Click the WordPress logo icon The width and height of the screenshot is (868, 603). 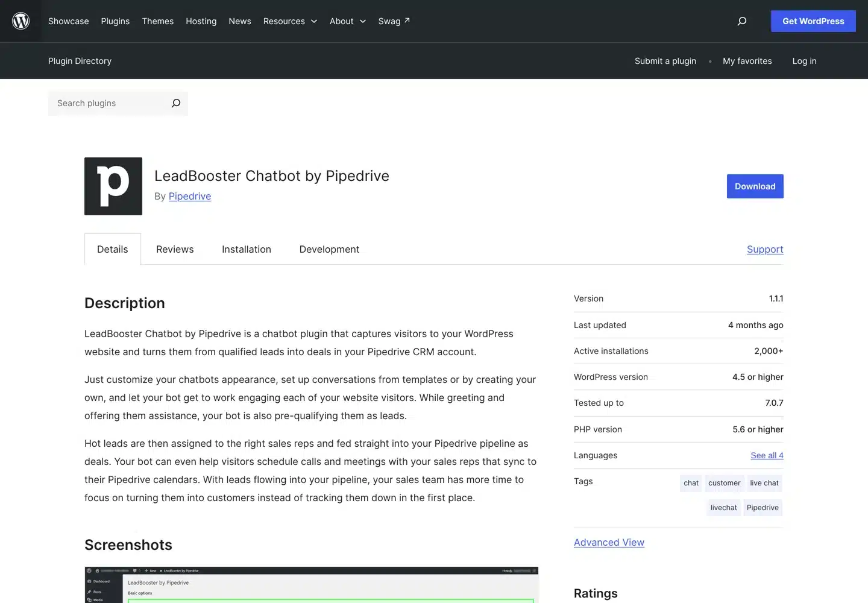(x=21, y=21)
